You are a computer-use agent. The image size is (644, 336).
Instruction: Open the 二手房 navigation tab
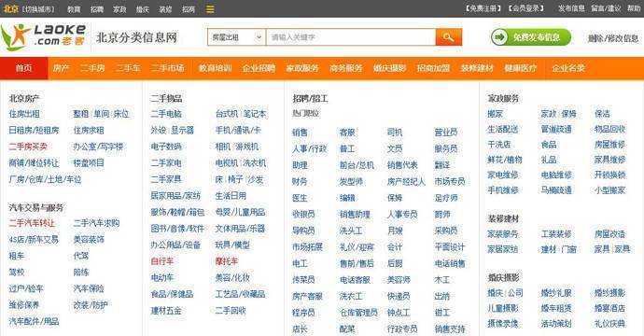(92, 68)
